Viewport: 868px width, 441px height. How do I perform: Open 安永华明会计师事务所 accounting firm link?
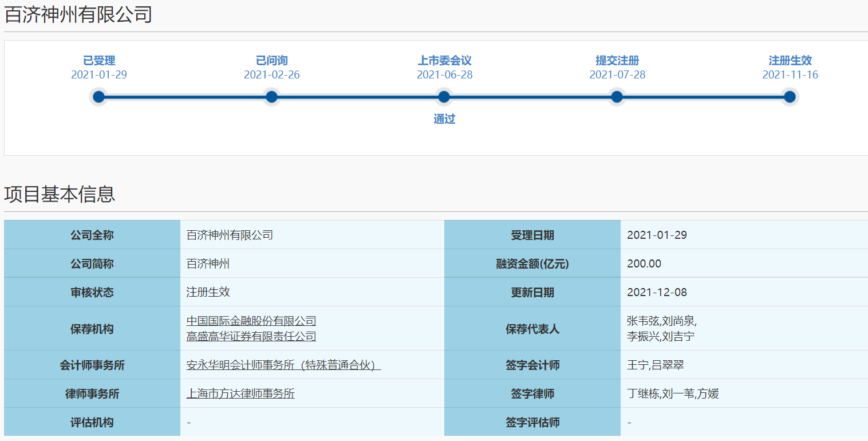coord(284,365)
